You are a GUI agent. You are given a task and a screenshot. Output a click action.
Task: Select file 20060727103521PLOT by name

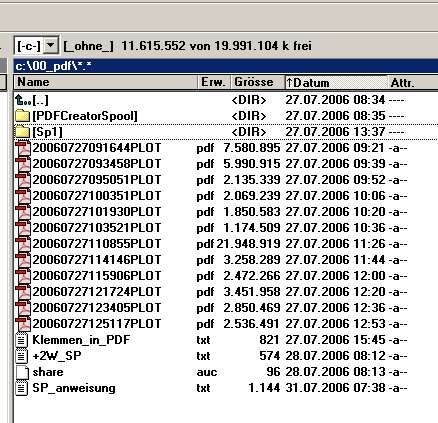[97, 228]
